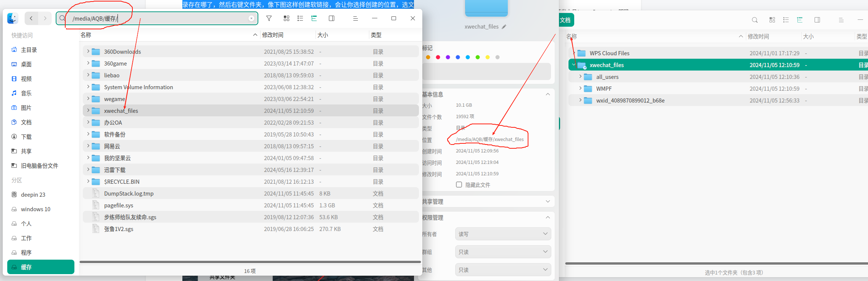Open the hamburger menu of the left window
Image resolution: width=868 pixels, height=281 pixels.
[355, 18]
